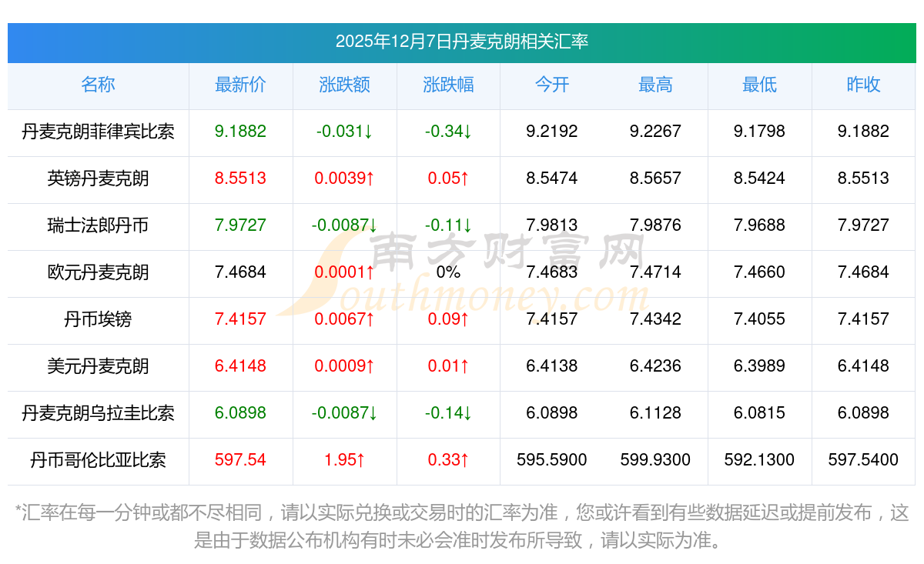Image resolution: width=924 pixels, height=564 pixels.
Task: Click 最新价 7.4684 in the 欧元丹麦克朗 row
Action: tap(240, 272)
